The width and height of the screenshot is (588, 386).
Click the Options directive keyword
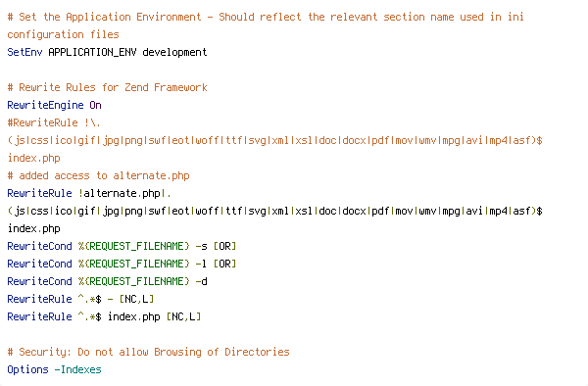click(x=27, y=369)
